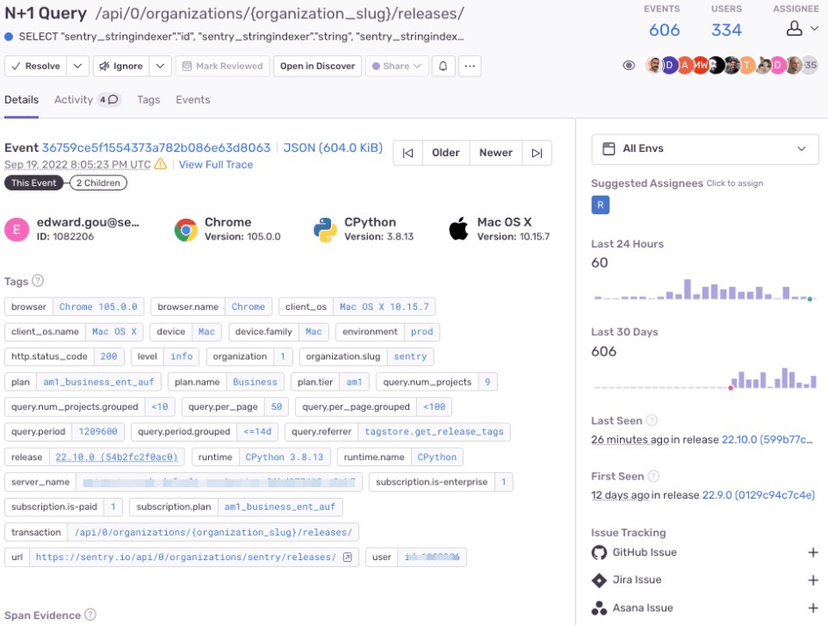Click the 2 Children trace pill

[x=98, y=183]
